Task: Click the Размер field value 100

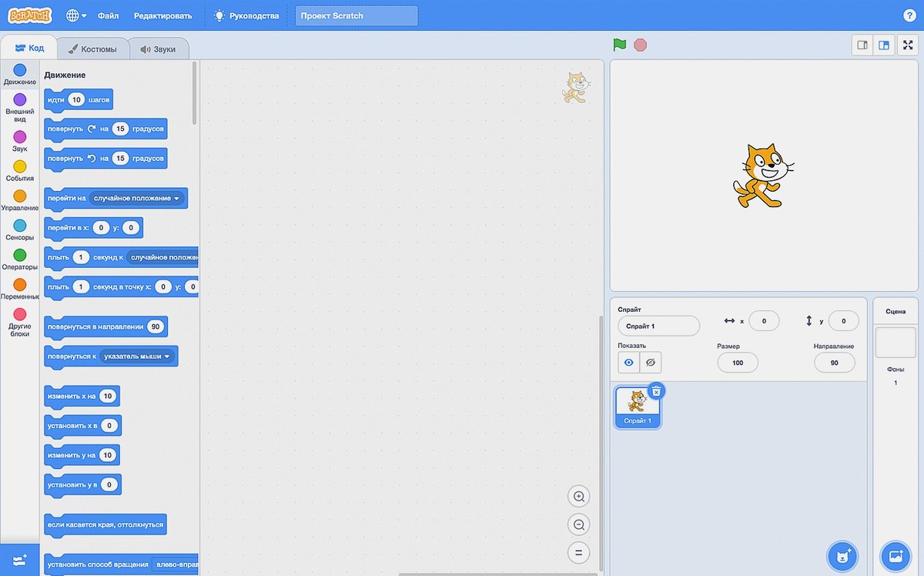Action: [x=738, y=363]
